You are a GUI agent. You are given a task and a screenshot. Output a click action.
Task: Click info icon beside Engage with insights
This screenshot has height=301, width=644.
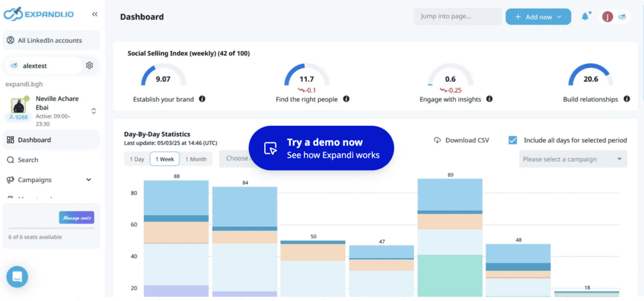[489, 99]
